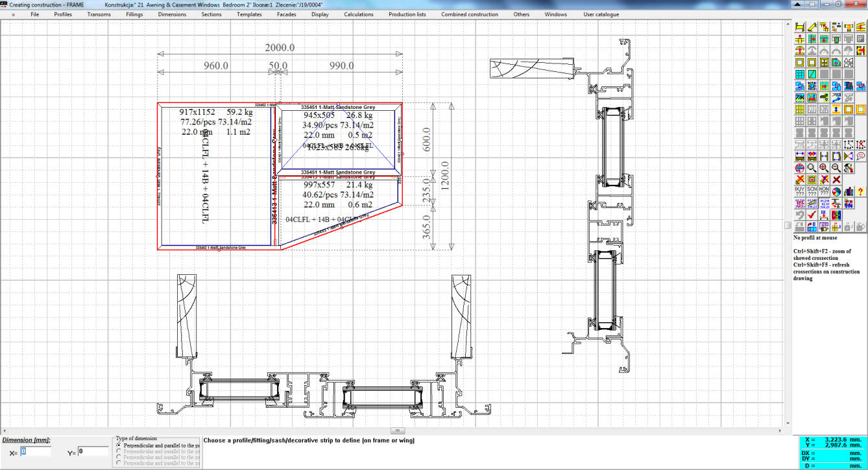Screen dimensions: 868x470
Task: Click the hammer tool icon beside zoom out
Action: (849, 167)
